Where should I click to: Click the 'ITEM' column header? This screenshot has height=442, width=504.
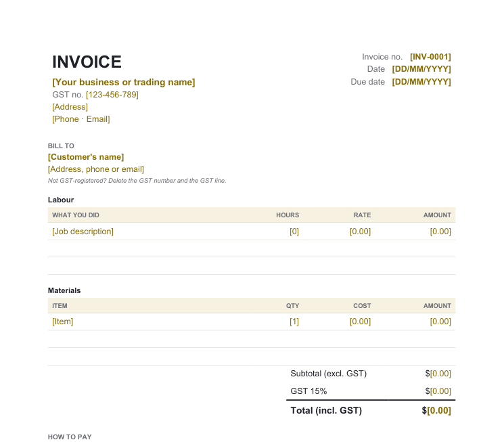(60, 306)
